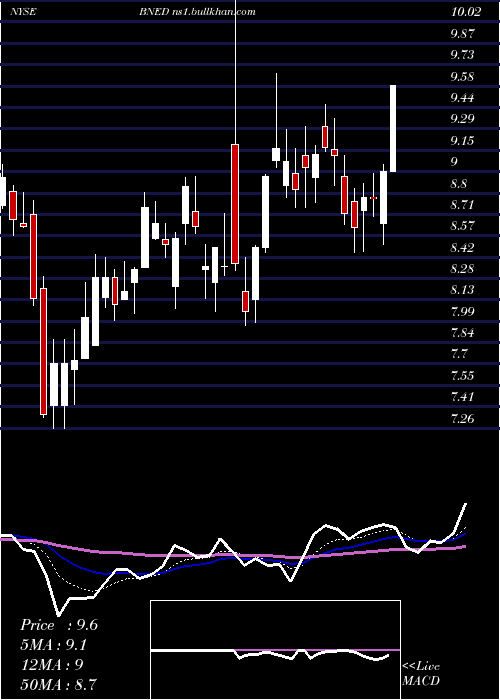500x700 pixels.
Task: Click the 9.73 price axis label
Action: pyautogui.click(x=462, y=54)
